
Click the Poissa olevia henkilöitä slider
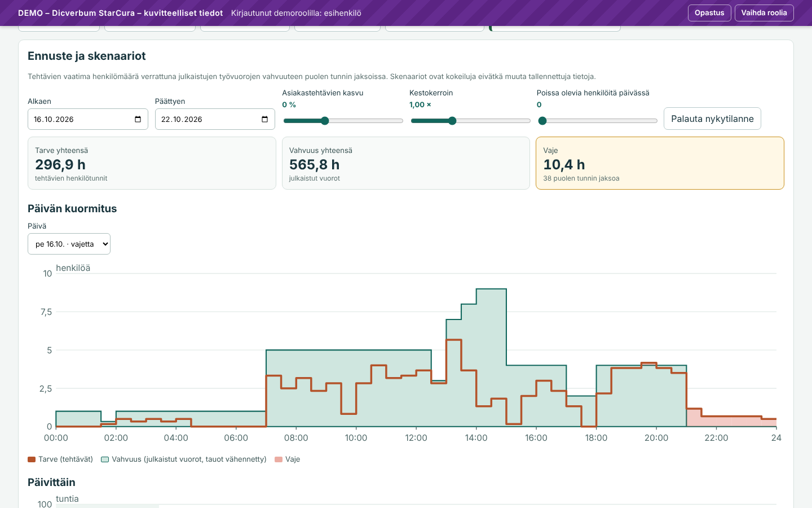click(597, 121)
